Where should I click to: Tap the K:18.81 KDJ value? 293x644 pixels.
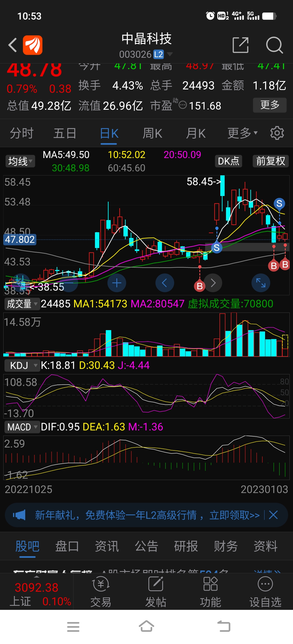tap(58, 365)
